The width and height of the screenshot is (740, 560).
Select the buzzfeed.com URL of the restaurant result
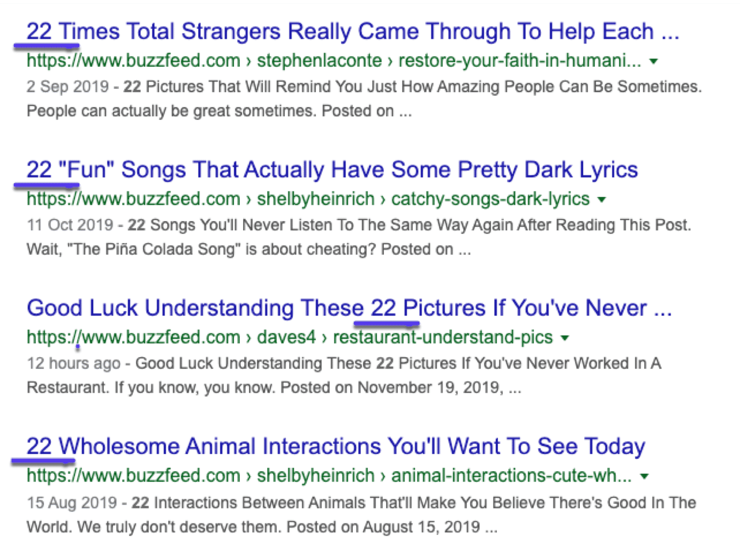pyautogui.click(x=133, y=337)
